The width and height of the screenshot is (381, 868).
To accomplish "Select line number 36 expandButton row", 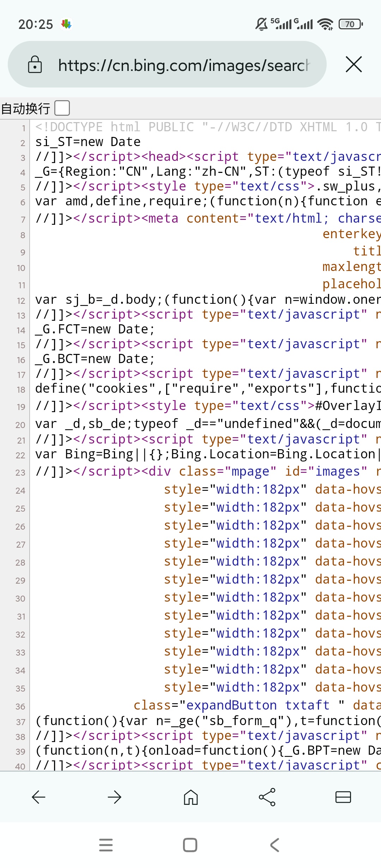I will 20,706.
